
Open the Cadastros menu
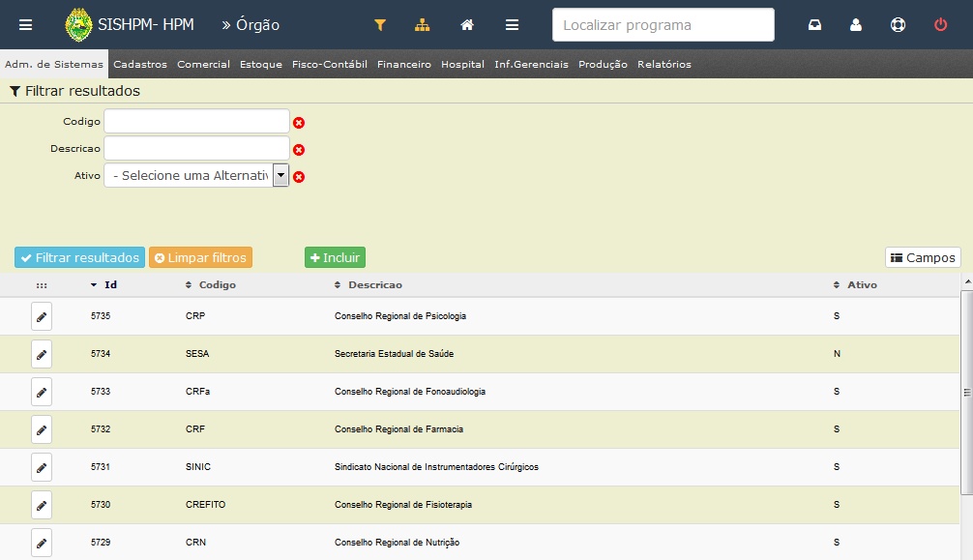140,64
